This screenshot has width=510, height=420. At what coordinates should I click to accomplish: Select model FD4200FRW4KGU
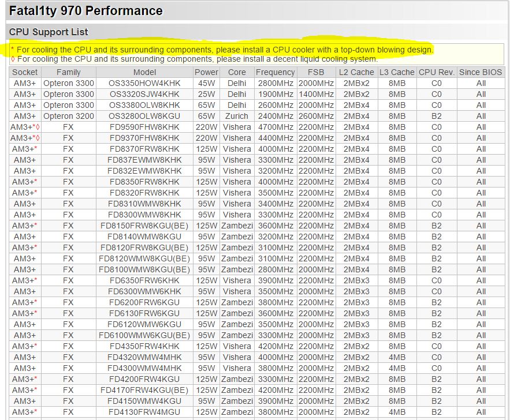(144, 379)
